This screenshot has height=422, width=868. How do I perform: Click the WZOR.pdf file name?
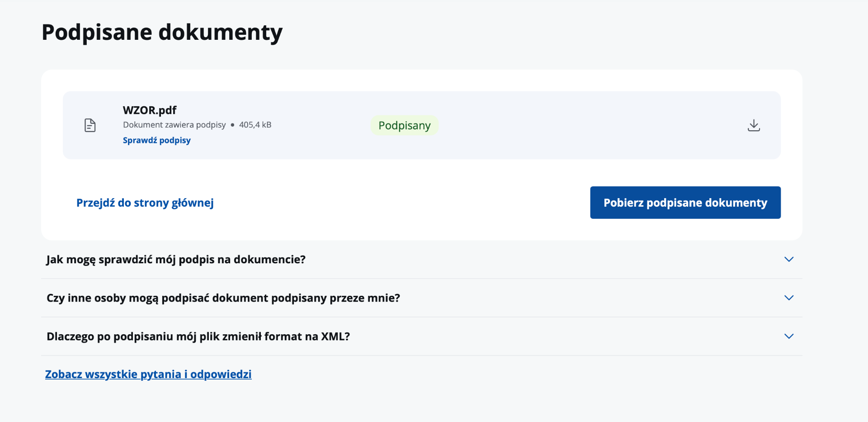pyautogui.click(x=150, y=110)
